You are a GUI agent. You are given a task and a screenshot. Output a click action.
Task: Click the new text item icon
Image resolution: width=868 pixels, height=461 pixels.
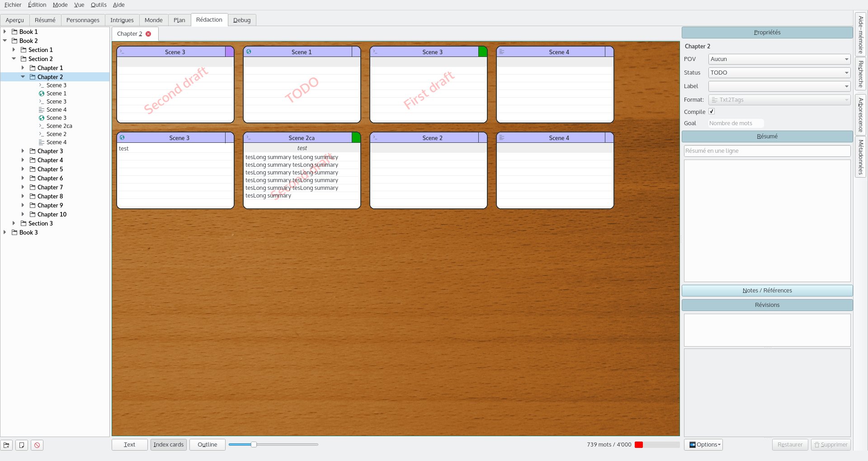(22, 445)
